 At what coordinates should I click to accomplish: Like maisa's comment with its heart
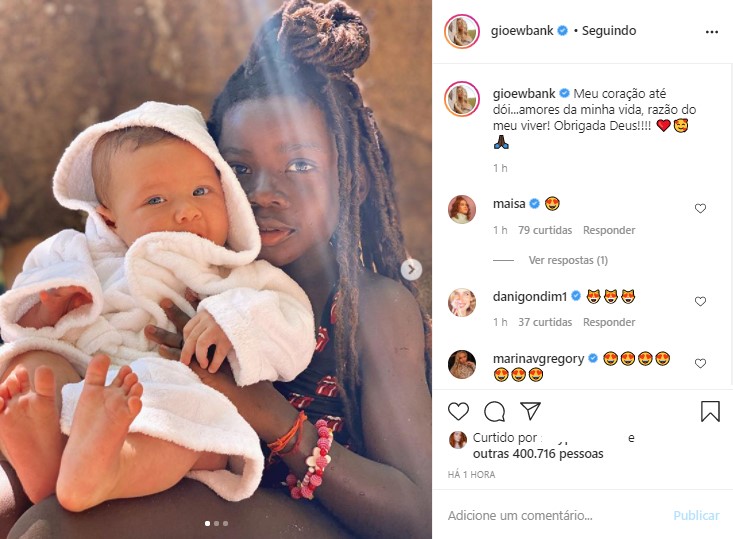700,208
